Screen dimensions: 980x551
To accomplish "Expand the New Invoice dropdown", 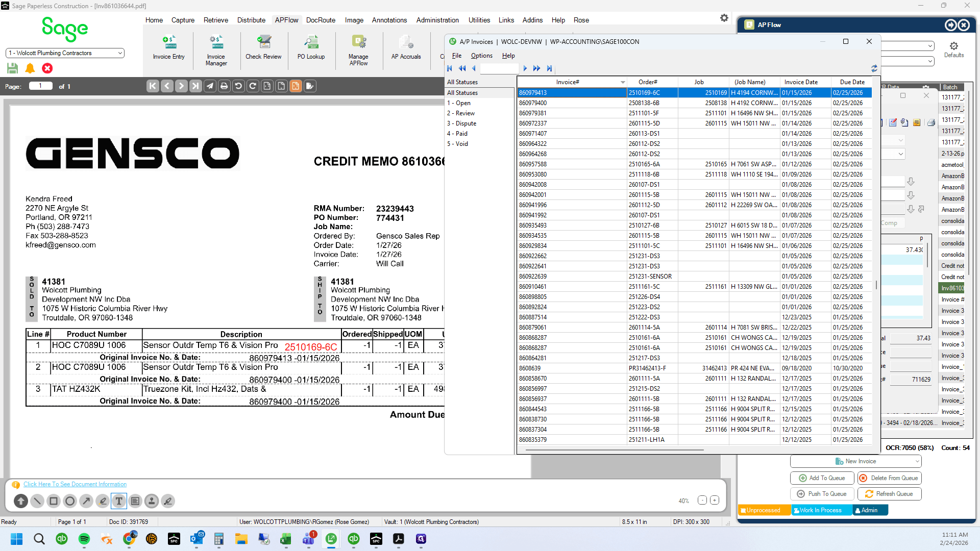I will click(x=917, y=461).
